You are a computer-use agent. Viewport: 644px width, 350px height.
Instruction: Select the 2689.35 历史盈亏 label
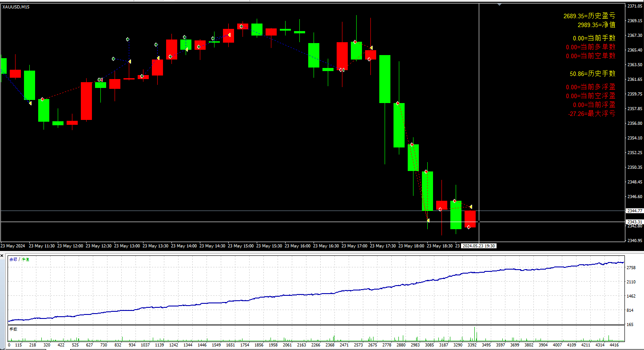pos(589,16)
